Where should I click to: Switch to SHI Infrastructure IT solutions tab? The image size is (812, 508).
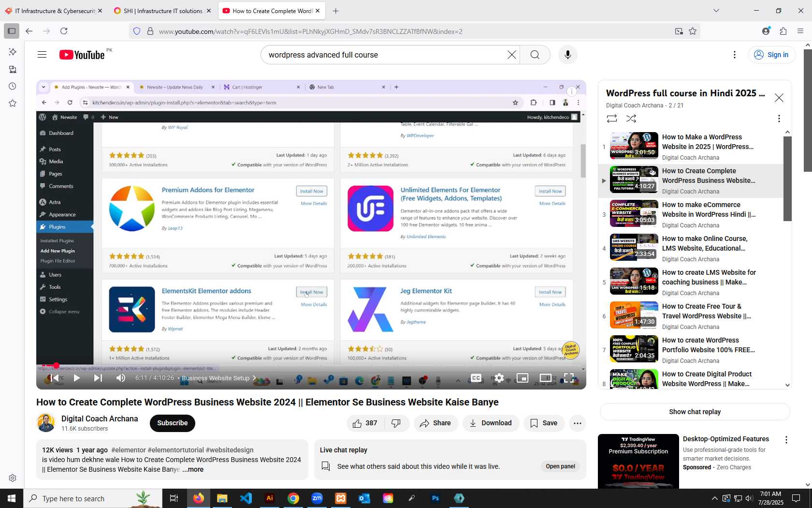pyautogui.click(x=162, y=11)
